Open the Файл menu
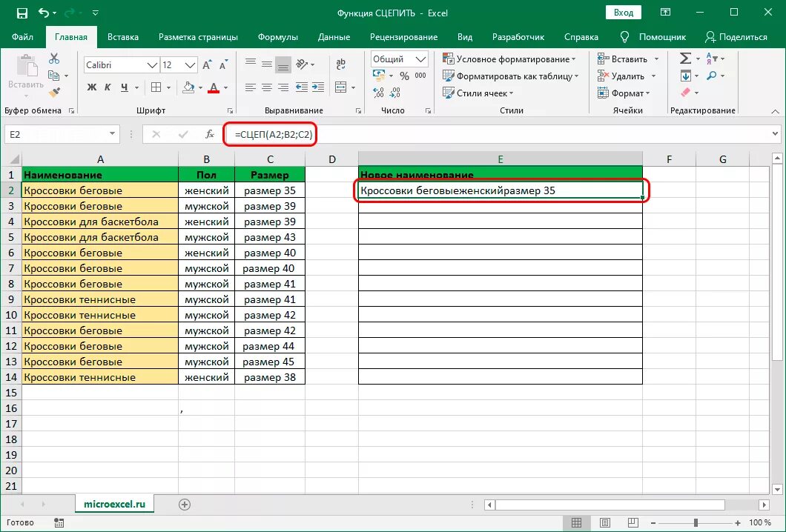 (x=22, y=36)
